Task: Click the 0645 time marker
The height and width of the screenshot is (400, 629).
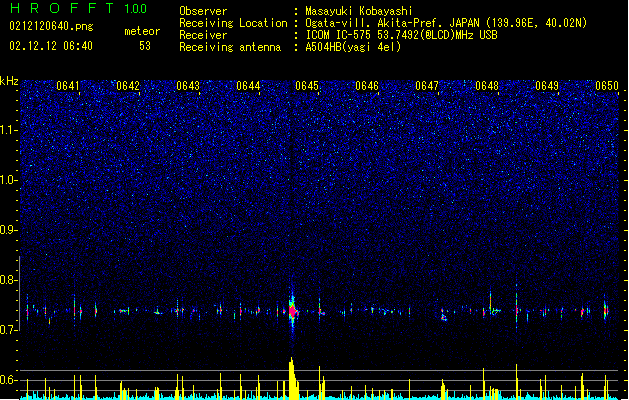Action: point(307,86)
